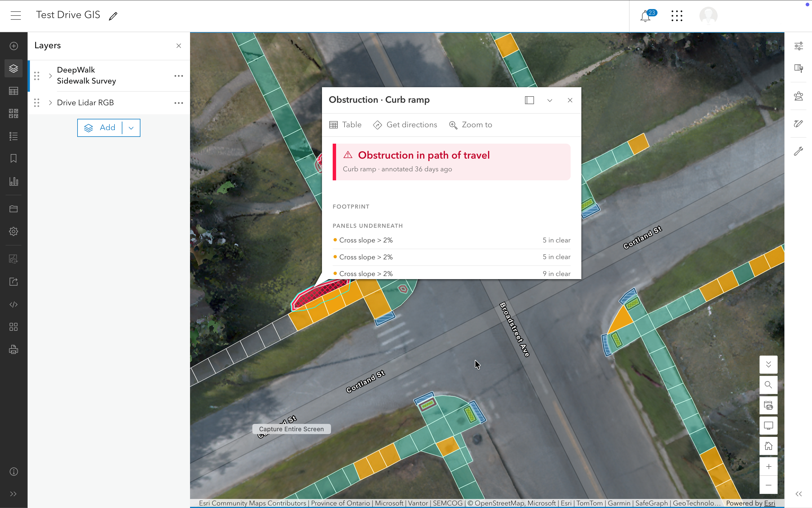This screenshot has height=508, width=812.
Task: Open the Properties sliders icon on the right
Action: click(798, 46)
